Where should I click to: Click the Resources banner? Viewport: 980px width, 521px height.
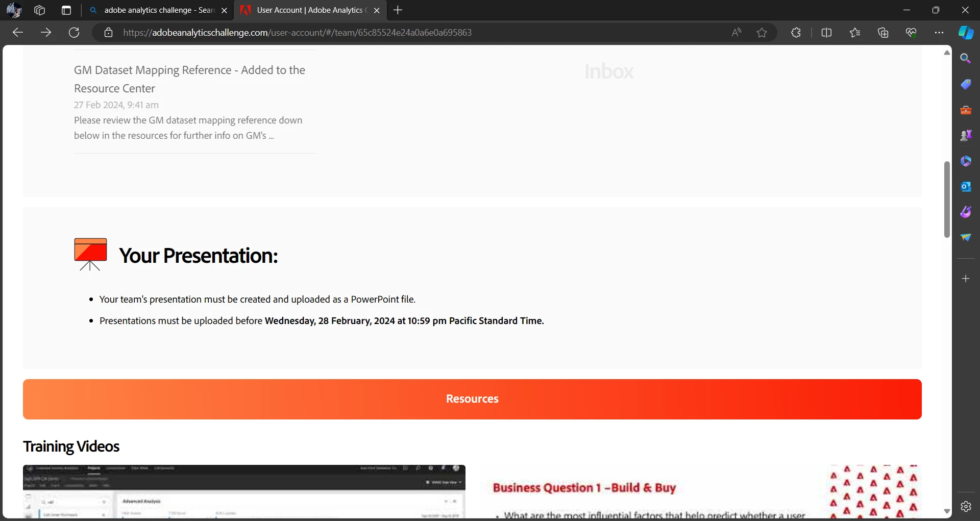pos(472,399)
